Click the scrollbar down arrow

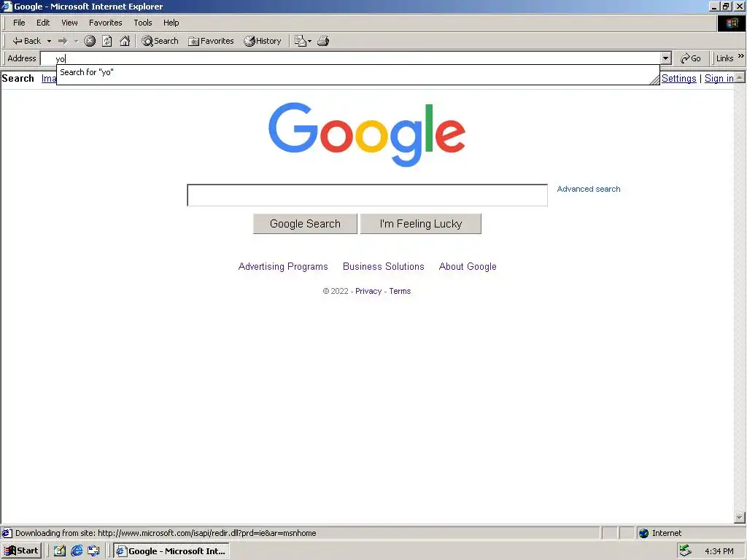tap(740, 518)
